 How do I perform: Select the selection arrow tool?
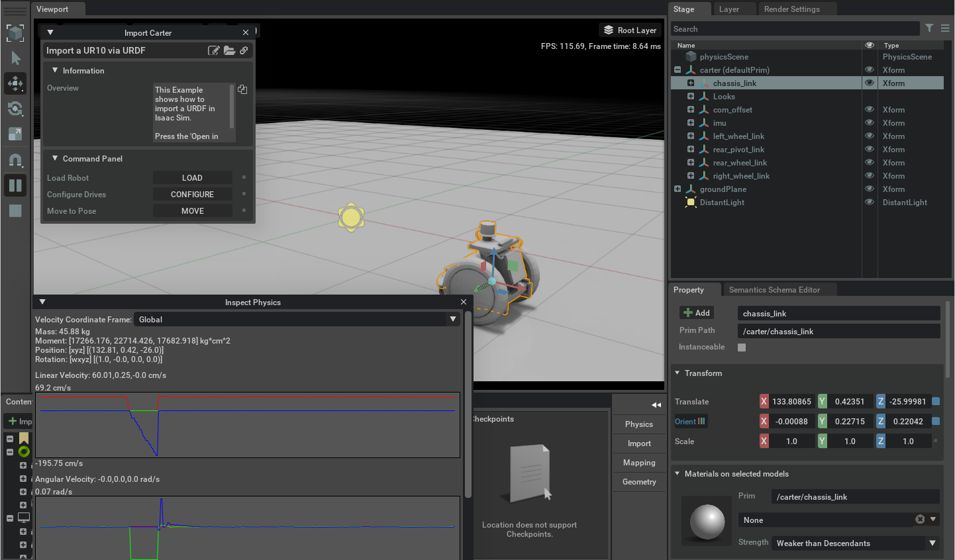tap(15, 58)
